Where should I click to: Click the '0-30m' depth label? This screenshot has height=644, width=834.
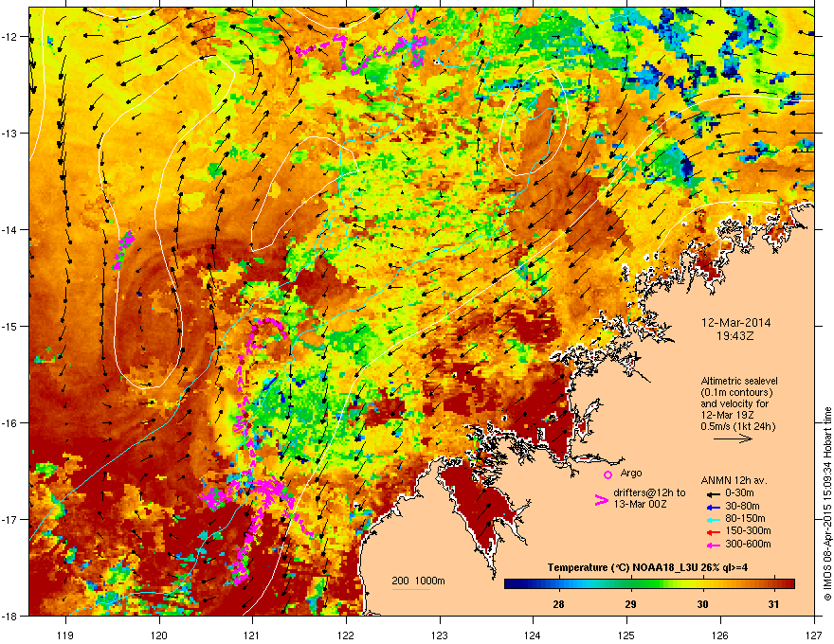739,493
